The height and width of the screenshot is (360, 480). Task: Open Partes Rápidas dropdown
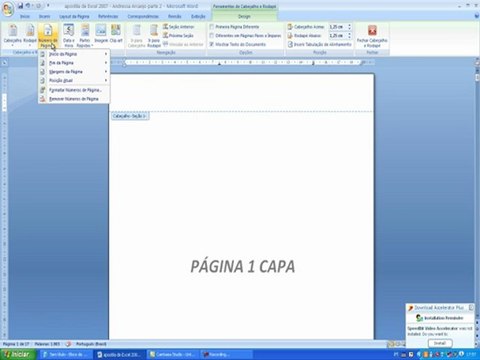point(85,35)
